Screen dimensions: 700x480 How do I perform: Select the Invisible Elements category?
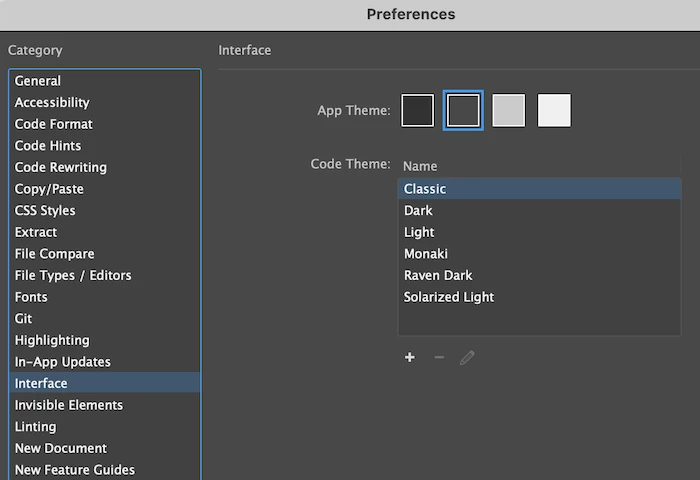(69, 405)
